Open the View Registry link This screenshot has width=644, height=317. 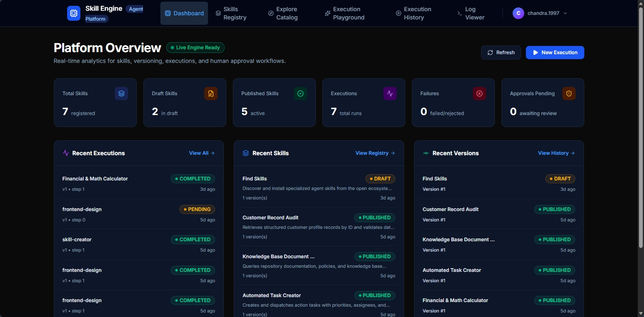point(375,153)
